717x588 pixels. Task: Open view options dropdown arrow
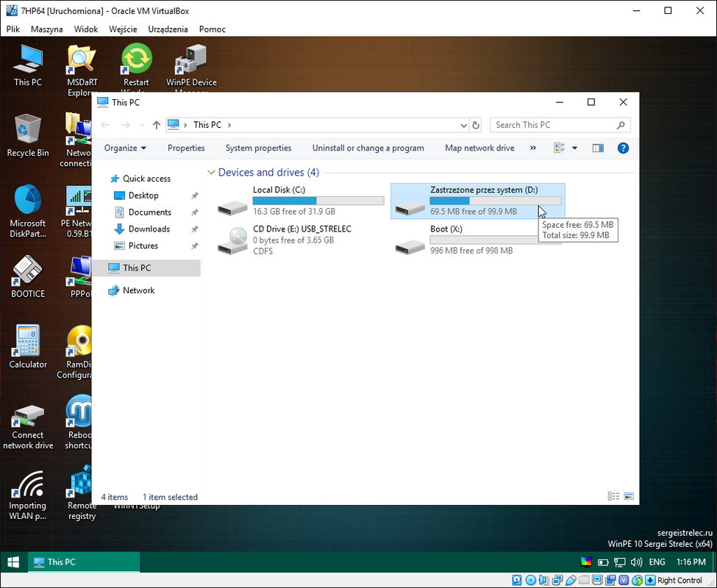[574, 148]
